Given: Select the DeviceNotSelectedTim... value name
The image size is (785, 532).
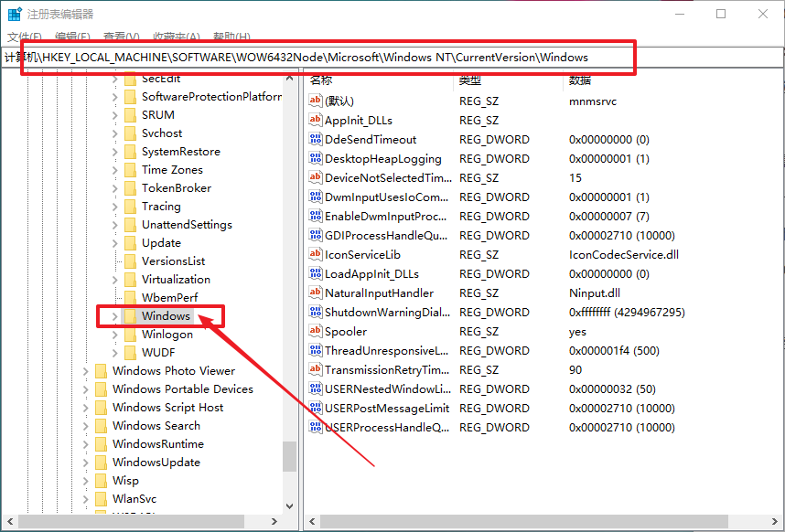Looking at the screenshot, I should coord(388,177).
